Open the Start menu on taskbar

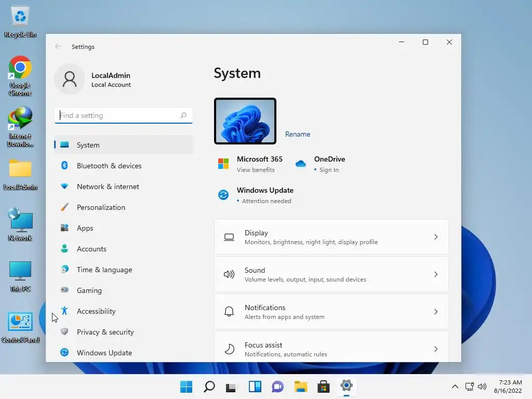pos(187,387)
